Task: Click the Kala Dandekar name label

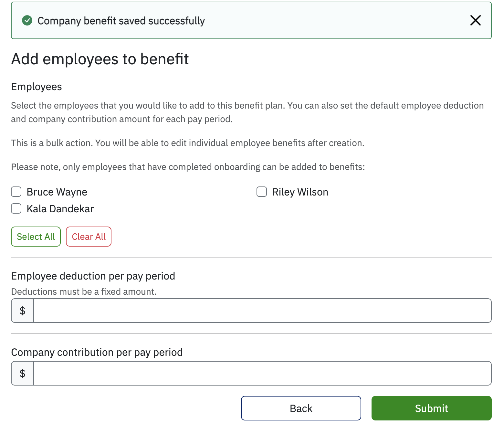Action: point(60,208)
